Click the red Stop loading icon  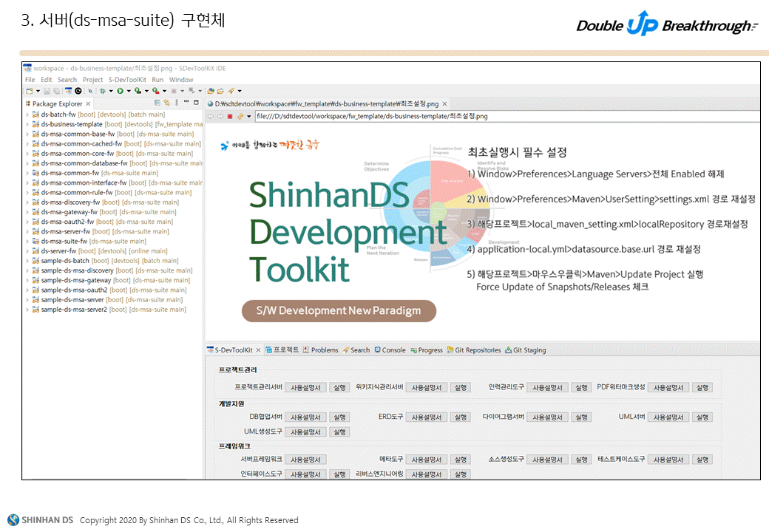[x=230, y=117]
